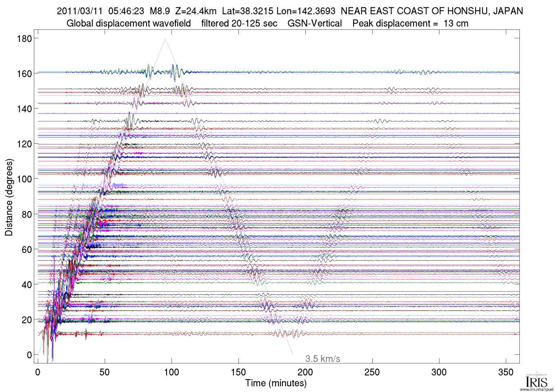Image resolution: width=556 pixels, height=392 pixels.
Task: Click the filtered 20-125 sec text
Action: click(239, 23)
